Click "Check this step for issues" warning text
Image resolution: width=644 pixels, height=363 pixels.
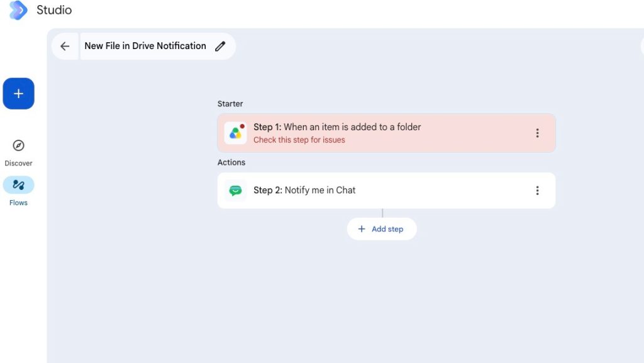click(x=299, y=140)
